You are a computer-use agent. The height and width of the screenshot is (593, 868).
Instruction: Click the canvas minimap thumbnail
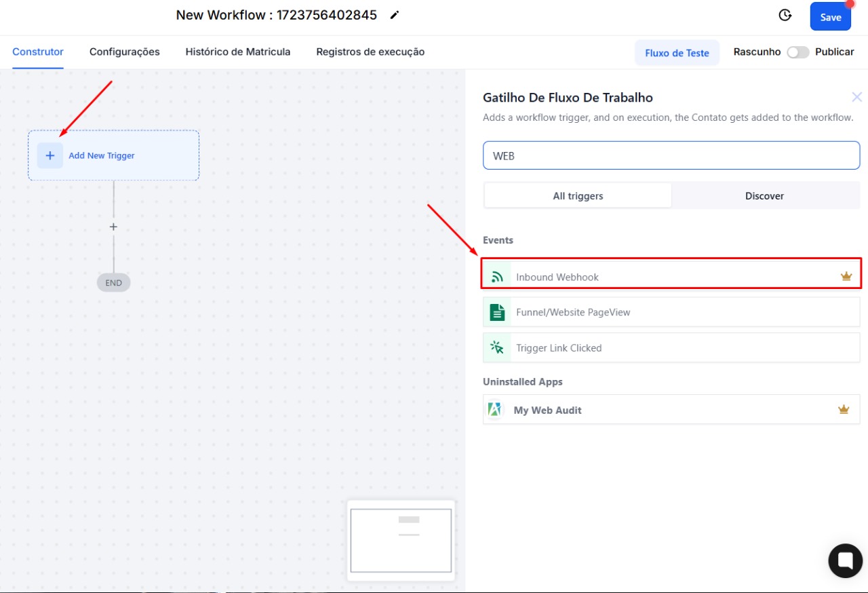coord(401,540)
